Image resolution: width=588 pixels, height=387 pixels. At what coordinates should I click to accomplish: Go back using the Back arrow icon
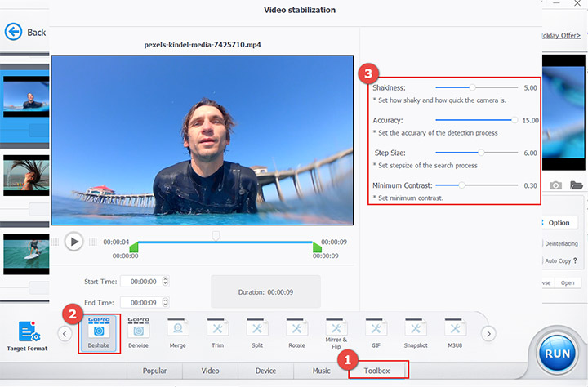[x=14, y=32]
